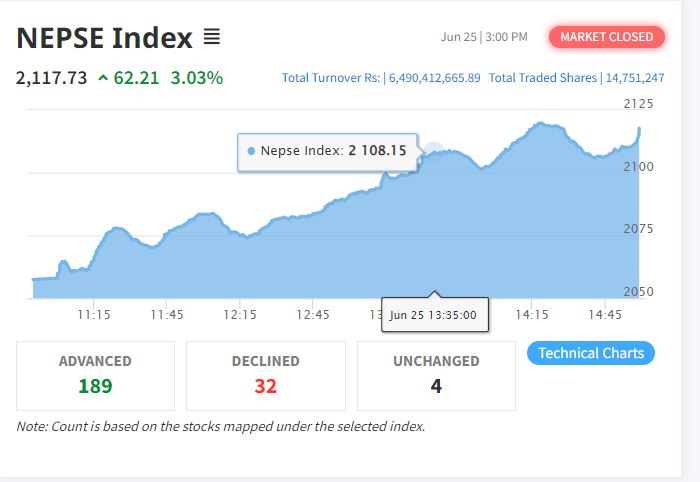Image resolution: width=700 pixels, height=482 pixels.
Task: Click the green up-arrow change indicator
Action: point(103,78)
